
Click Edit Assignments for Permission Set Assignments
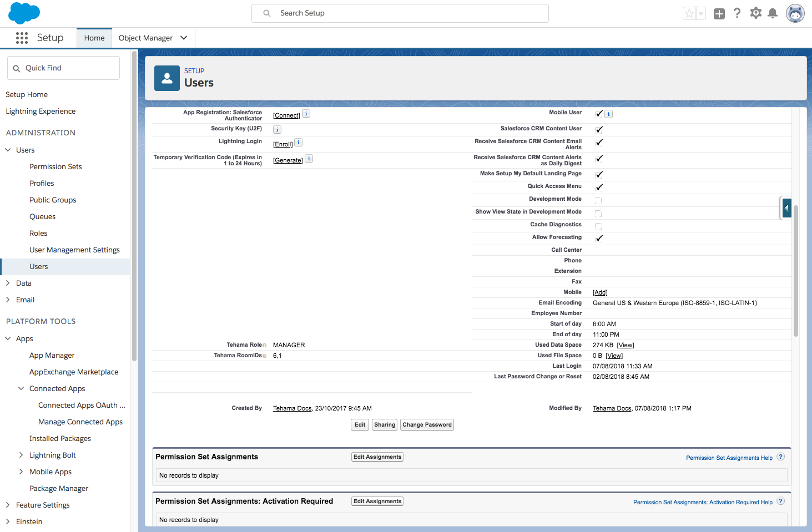(x=377, y=457)
